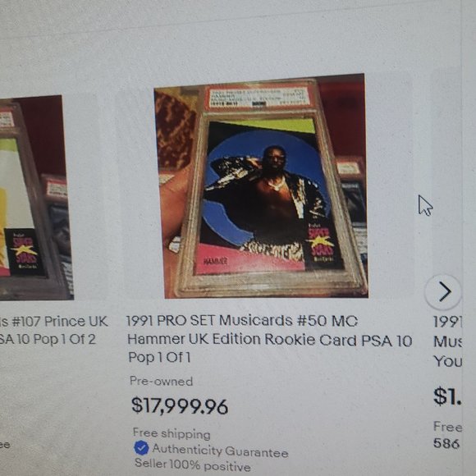Click the partially visible $1. price at the right edge
The width and height of the screenshot is (476, 476).
tap(447, 396)
